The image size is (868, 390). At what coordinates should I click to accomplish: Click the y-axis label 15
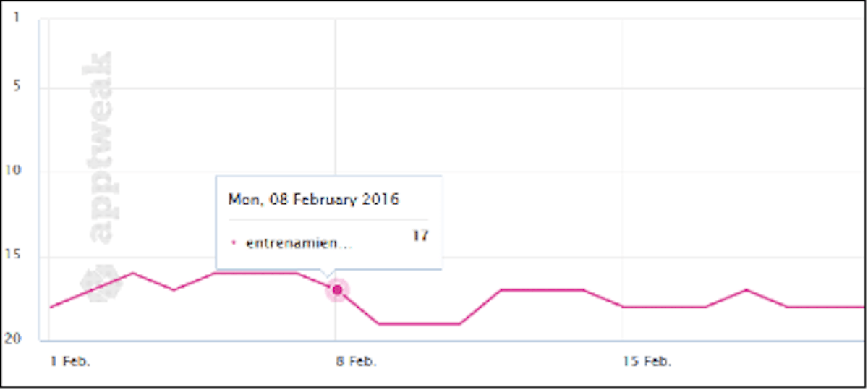pos(14,256)
